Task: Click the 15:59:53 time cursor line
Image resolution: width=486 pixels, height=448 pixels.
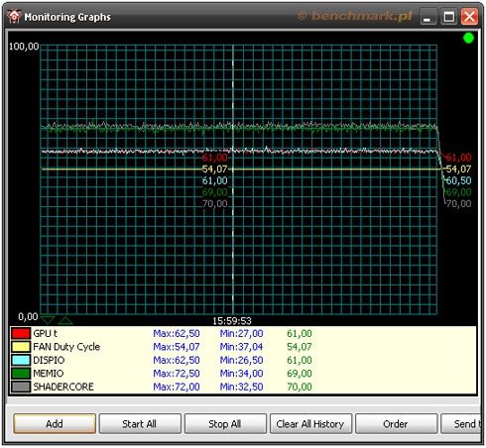Action: coord(233,180)
